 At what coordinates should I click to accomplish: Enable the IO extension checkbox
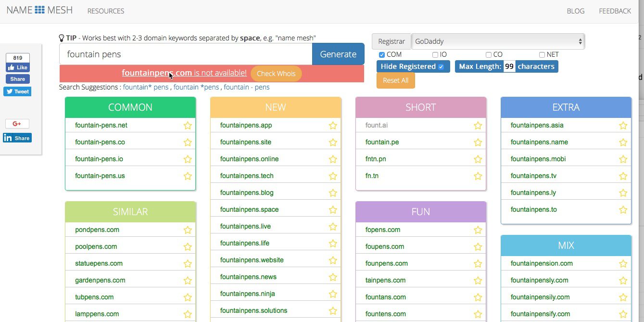435,55
